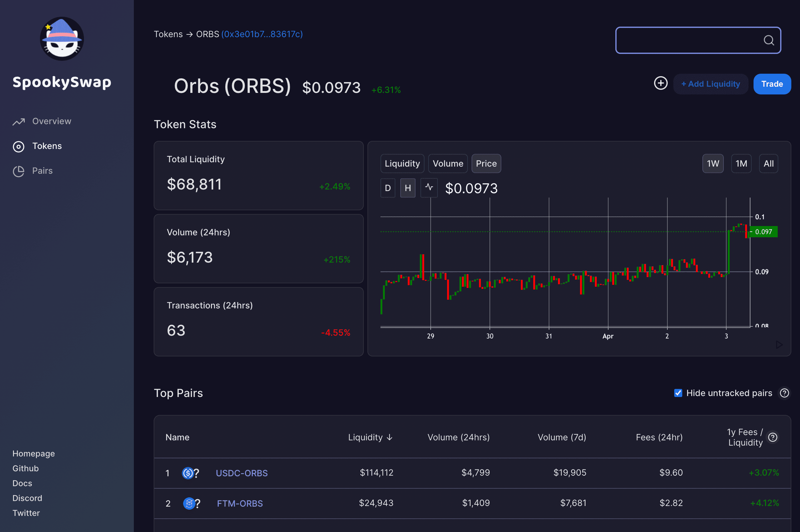Click Tokens in the breadcrumb
The image size is (800, 532).
(x=168, y=34)
